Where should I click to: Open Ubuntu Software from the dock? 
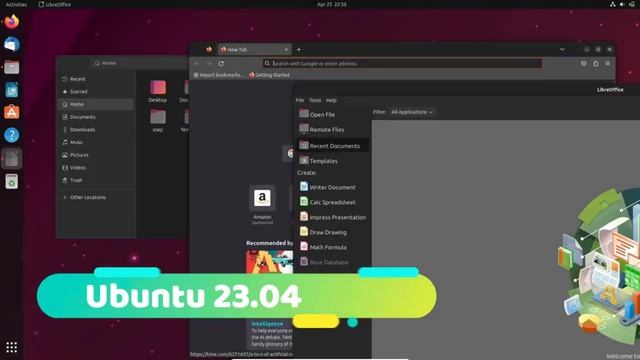(x=11, y=112)
